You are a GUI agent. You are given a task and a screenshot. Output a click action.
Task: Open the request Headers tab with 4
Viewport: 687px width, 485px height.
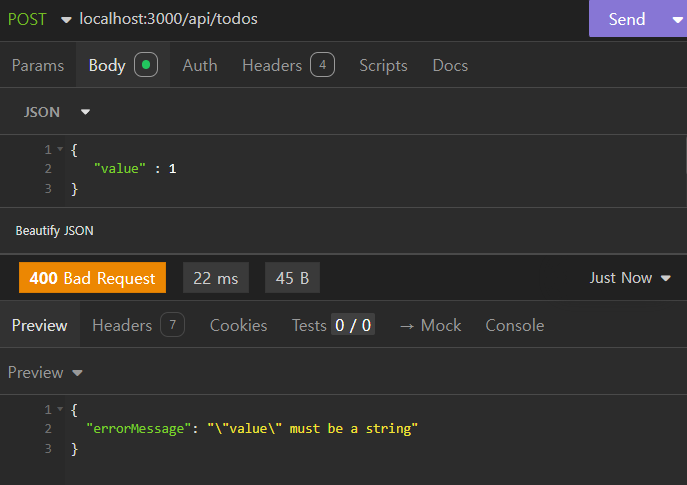[288, 65]
